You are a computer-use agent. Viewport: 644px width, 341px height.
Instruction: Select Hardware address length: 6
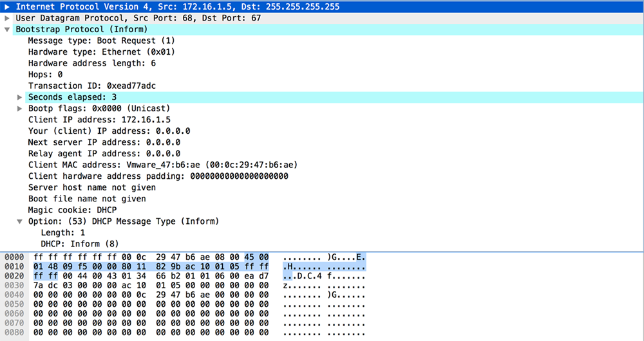click(x=92, y=63)
